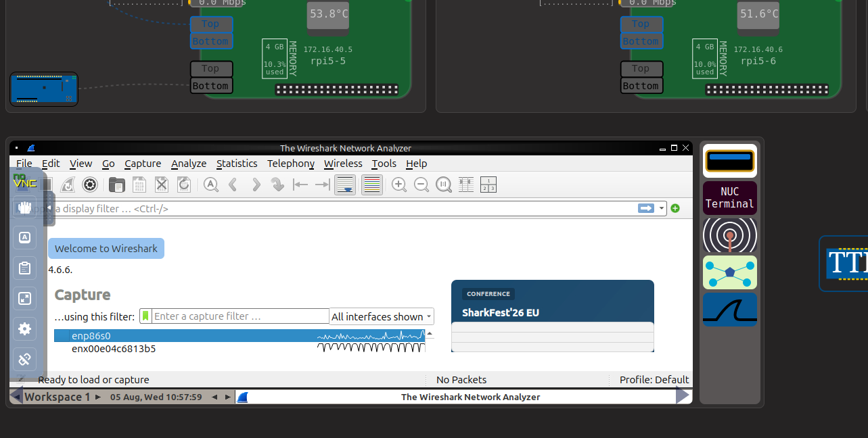Toggle packet list colorization

[x=372, y=185]
